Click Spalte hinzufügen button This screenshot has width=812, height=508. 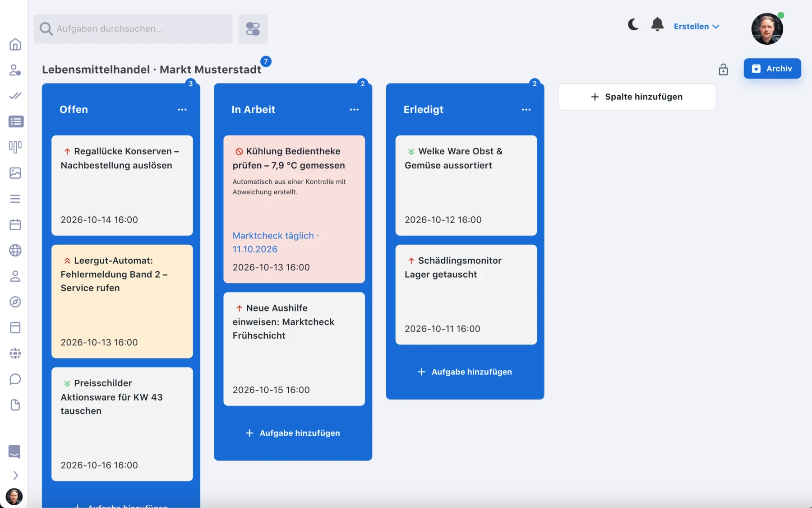click(637, 97)
